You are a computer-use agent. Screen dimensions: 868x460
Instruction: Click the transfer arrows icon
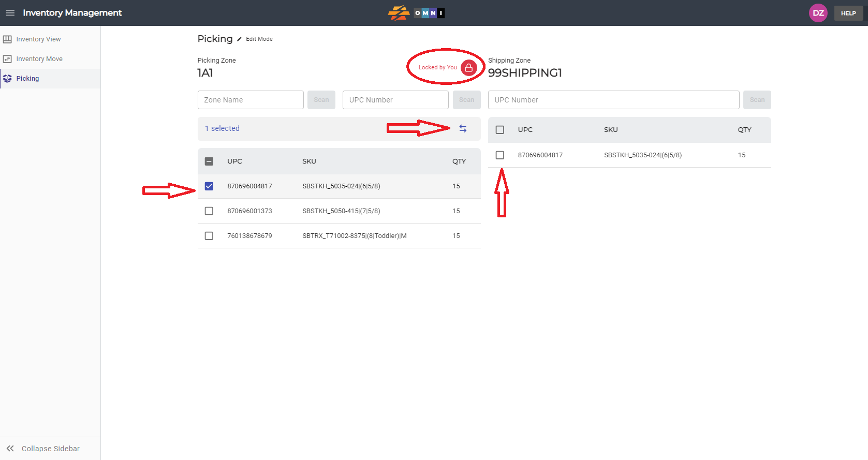click(x=463, y=128)
